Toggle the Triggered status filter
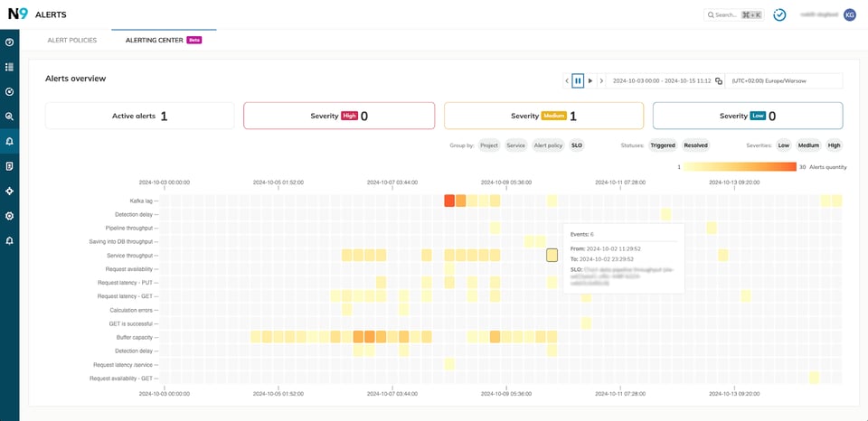Image resolution: width=868 pixels, height=421 pixels. [x=663, y=145]
